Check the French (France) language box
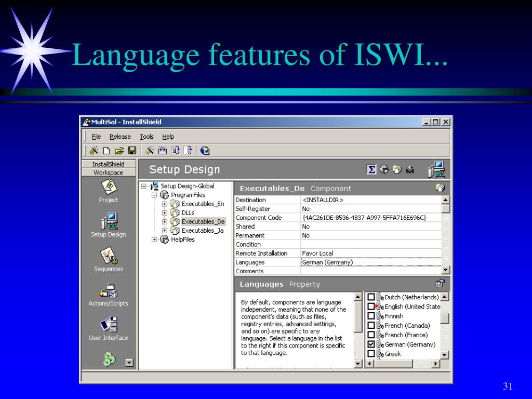532x399 pixels. (x=371, y=335)
